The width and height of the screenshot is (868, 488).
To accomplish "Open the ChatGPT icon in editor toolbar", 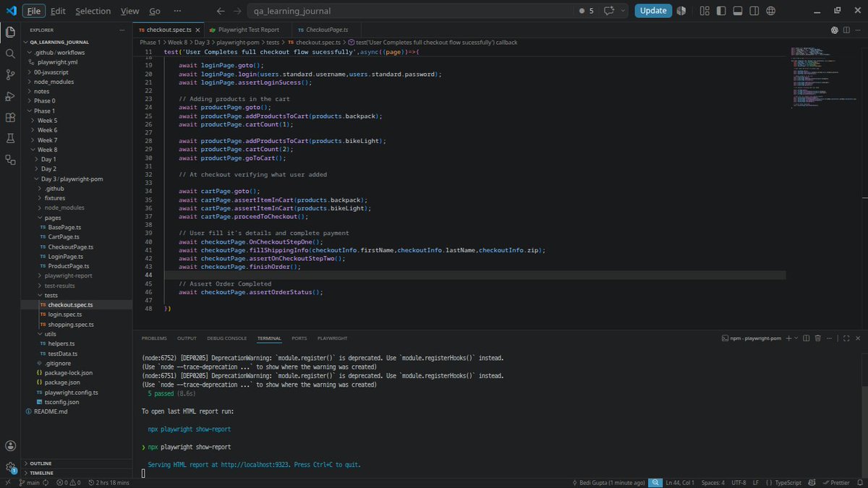I will pos(834,30).
